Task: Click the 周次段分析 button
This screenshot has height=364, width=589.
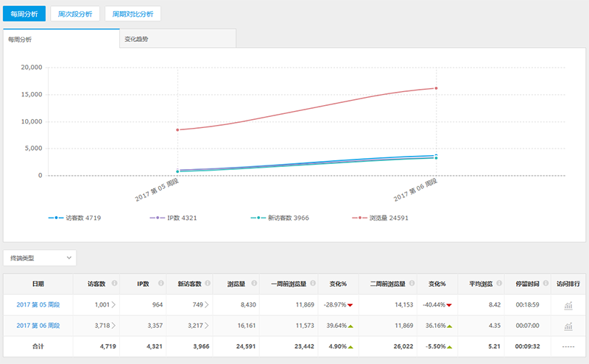Action: coord(75,14)
